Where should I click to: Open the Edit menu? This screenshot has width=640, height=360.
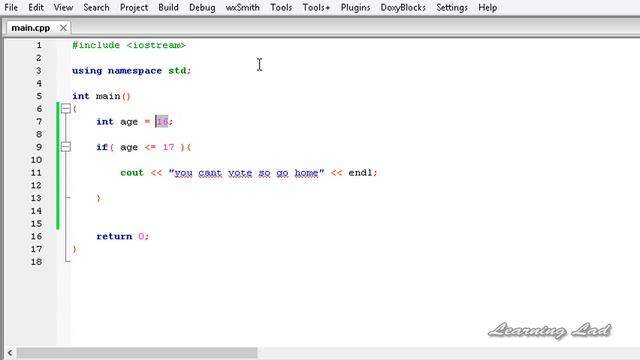pos(36,7)
